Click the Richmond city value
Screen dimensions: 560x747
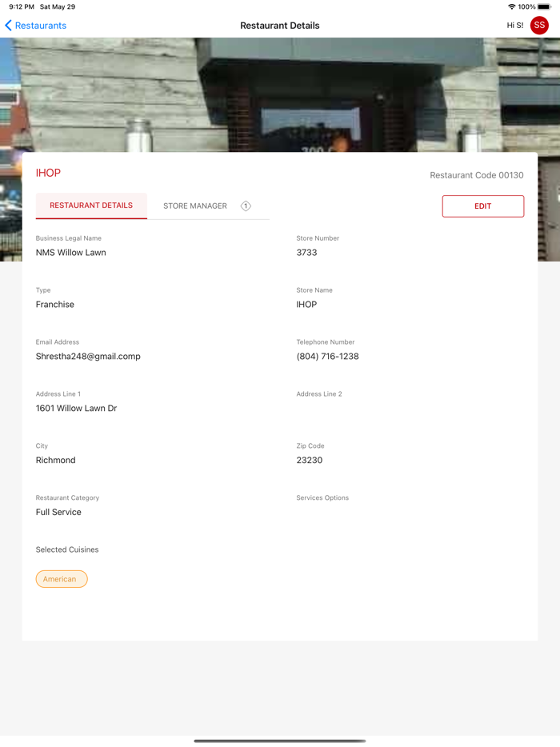(x=56, y=460)
